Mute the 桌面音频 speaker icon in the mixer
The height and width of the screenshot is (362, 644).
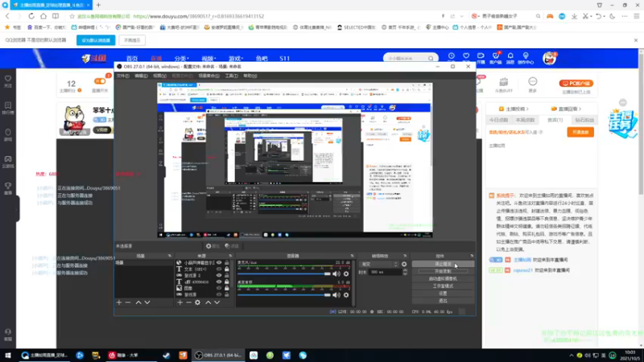tap(336, 294)
